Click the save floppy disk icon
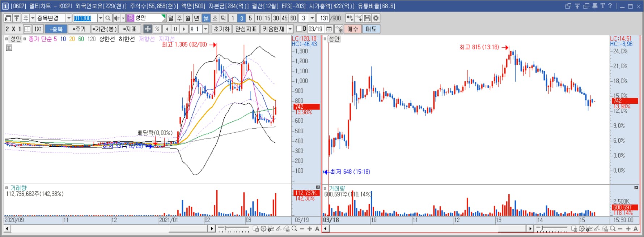Viewport: 644px width, 237px height. 367,18
